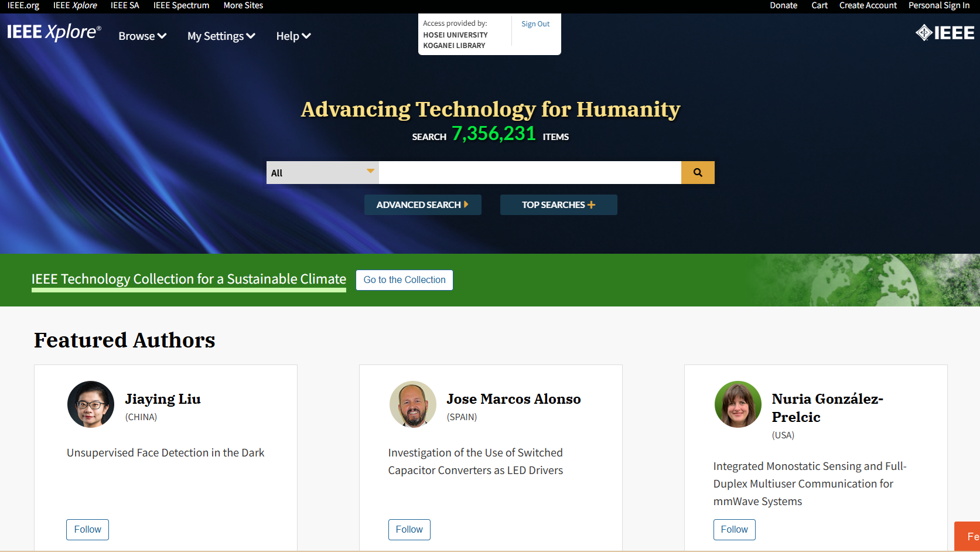Viewport: 980px width, 552px height.
Task: Open Nuria González-Prelcic author name link
Action: [x=828, y=408]
